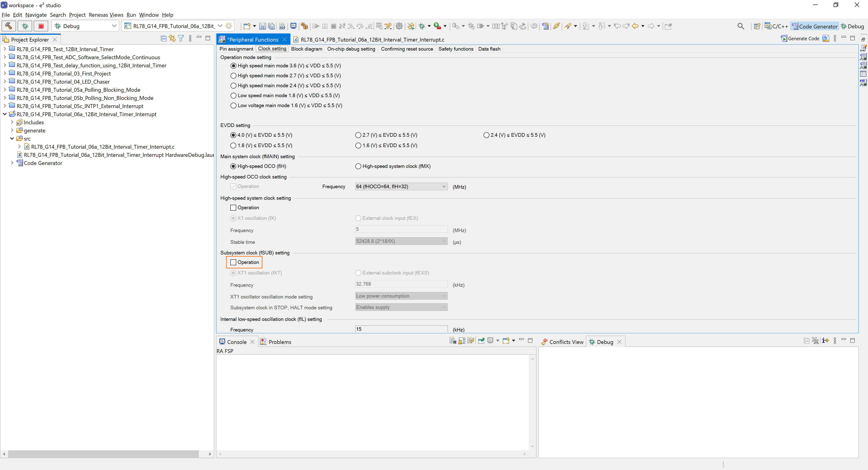Open the Block diagram tab
This screenshot has height=470, width=868.
point(306,49)
